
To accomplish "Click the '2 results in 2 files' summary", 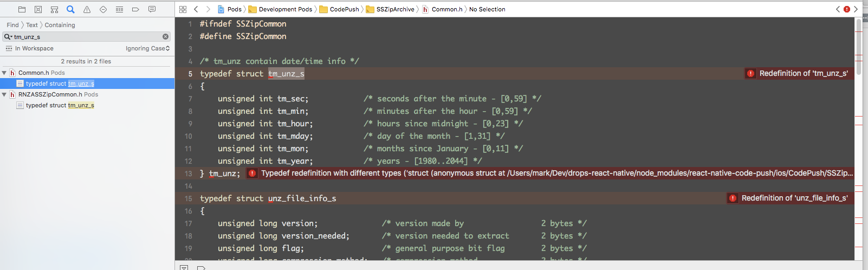I will click(86, 61).
